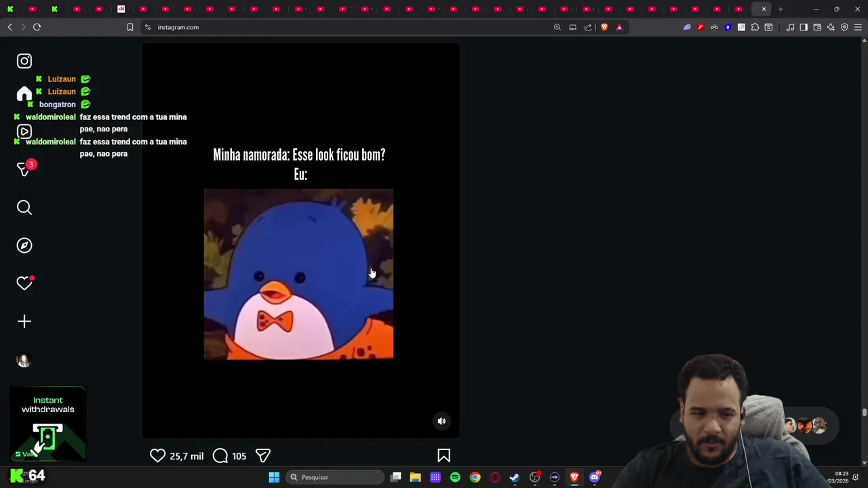
Task: Open notifications heart icon in sidebar
Action: pyautogui.click(x=24, y=283)
